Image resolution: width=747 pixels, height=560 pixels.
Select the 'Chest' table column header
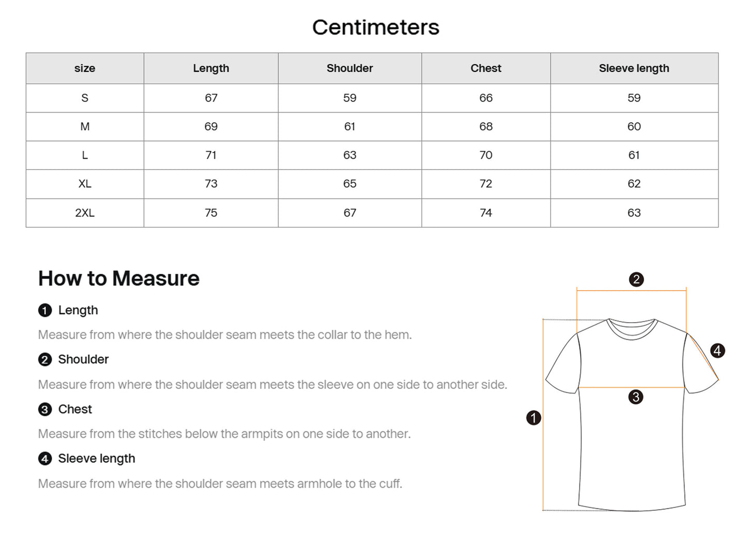486,68
